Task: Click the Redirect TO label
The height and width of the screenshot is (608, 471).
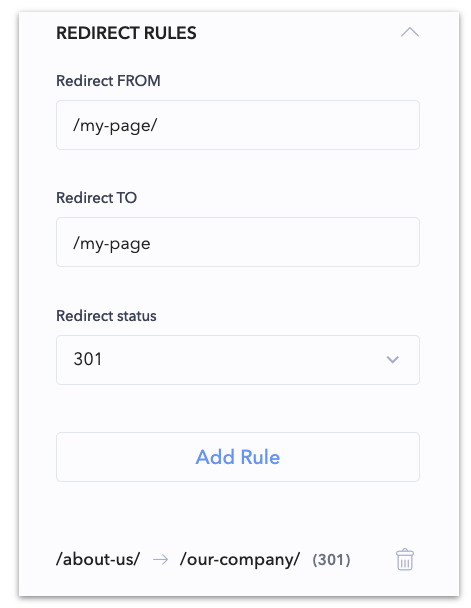Action: coord(97,198)
